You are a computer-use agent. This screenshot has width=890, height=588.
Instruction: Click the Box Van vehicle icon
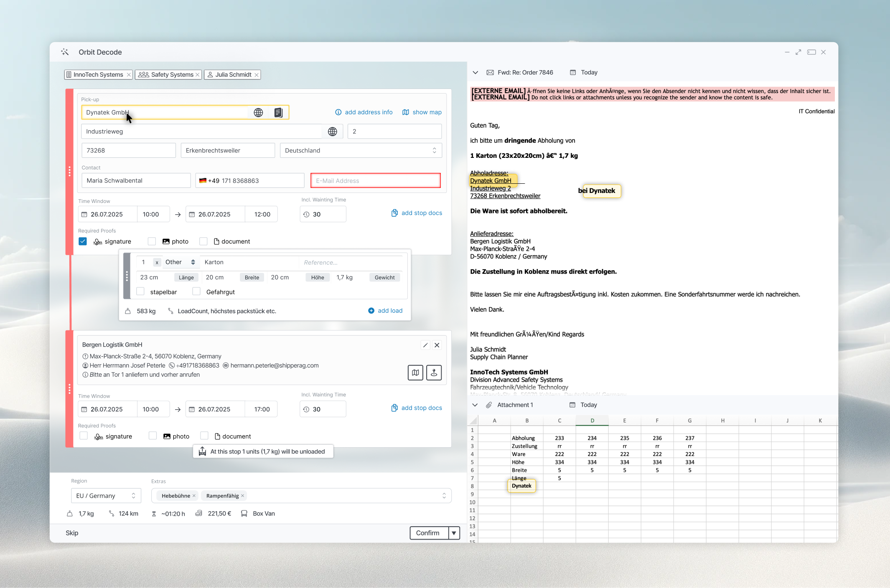[244, 514]
